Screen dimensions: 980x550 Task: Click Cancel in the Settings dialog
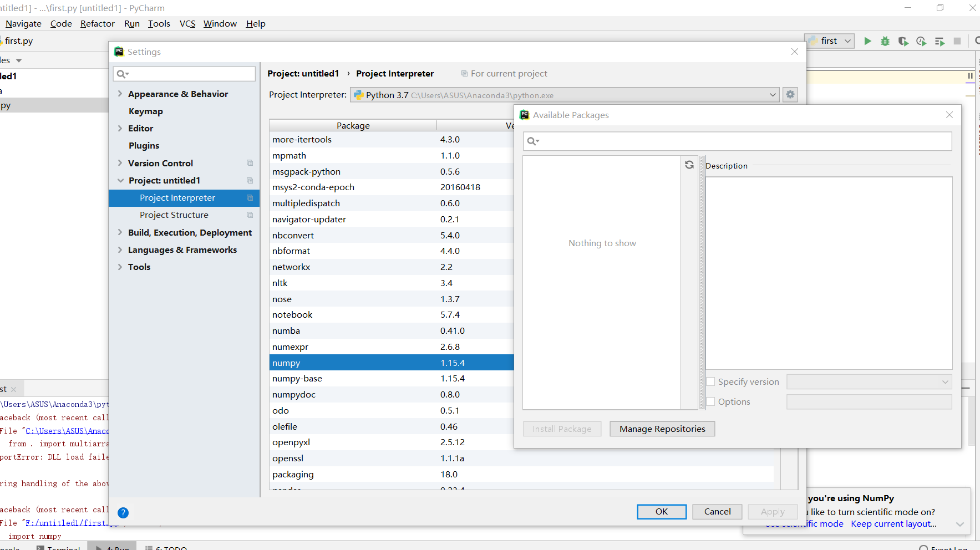coord(718,511)
